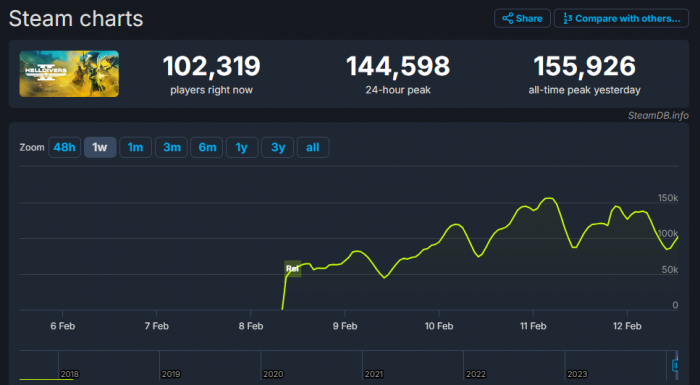This screenshot has width=700, height=385.
Task: Set chart zoom to 48h
Action: tap(64, 147)
